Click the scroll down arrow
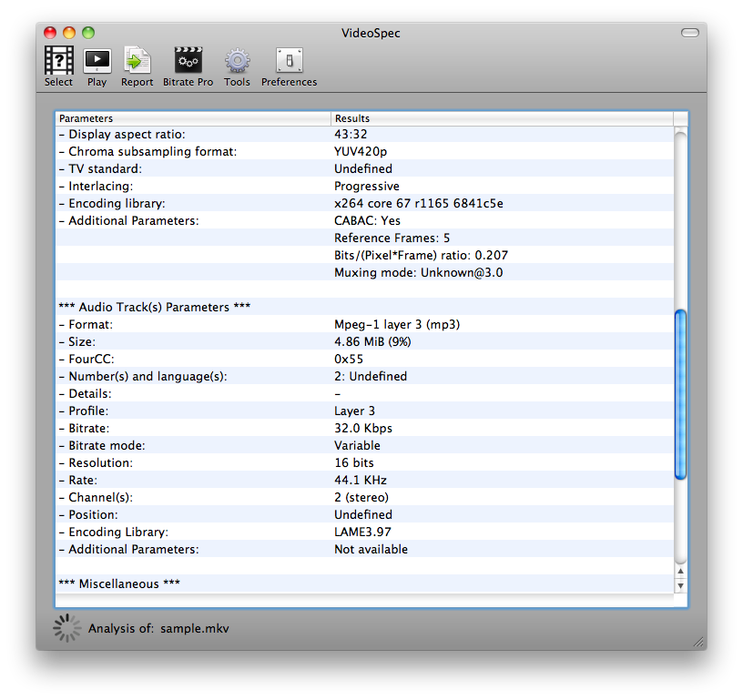The height and width of the screenshot is (700, 743). (680, 586)
